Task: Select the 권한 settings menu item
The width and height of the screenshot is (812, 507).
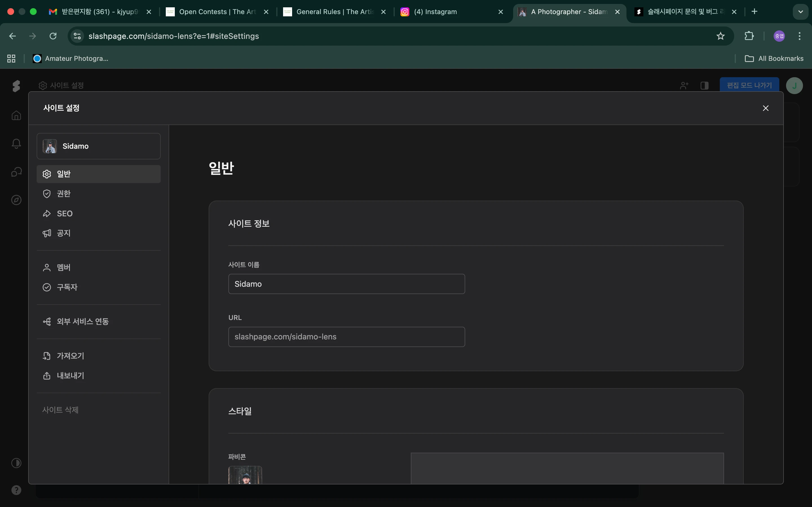Action: [64, 194]
